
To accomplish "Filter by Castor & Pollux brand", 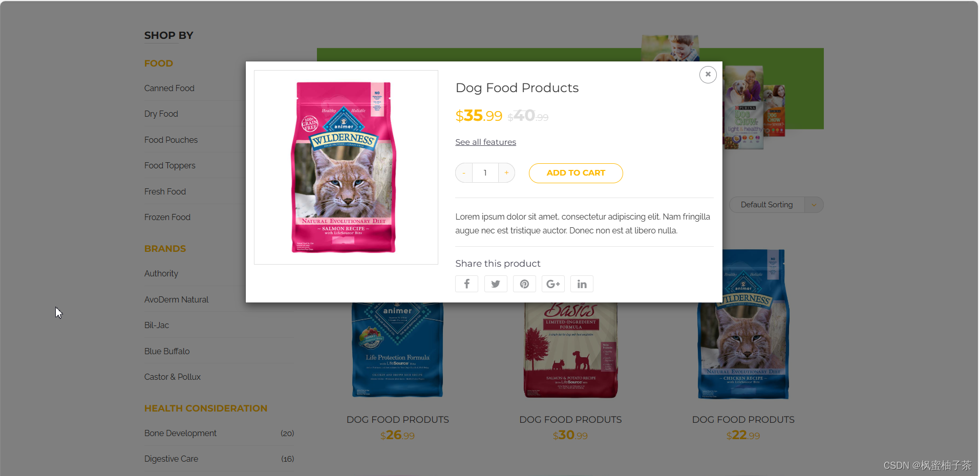I will click(172, 377).
